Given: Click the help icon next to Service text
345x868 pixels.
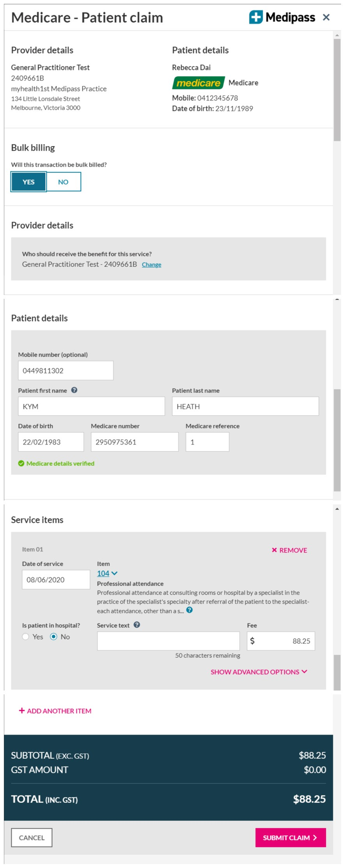Looking at the screenshot, I should 137,625.
